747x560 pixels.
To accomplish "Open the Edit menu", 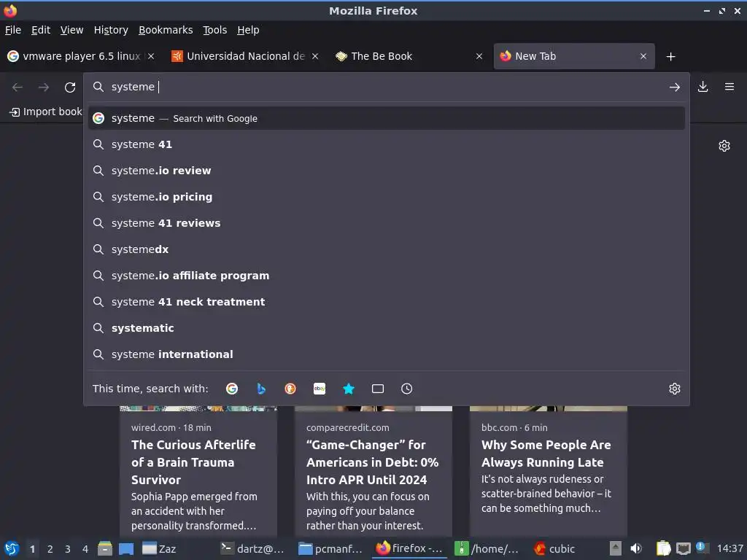I will click(x=41, y=30).
